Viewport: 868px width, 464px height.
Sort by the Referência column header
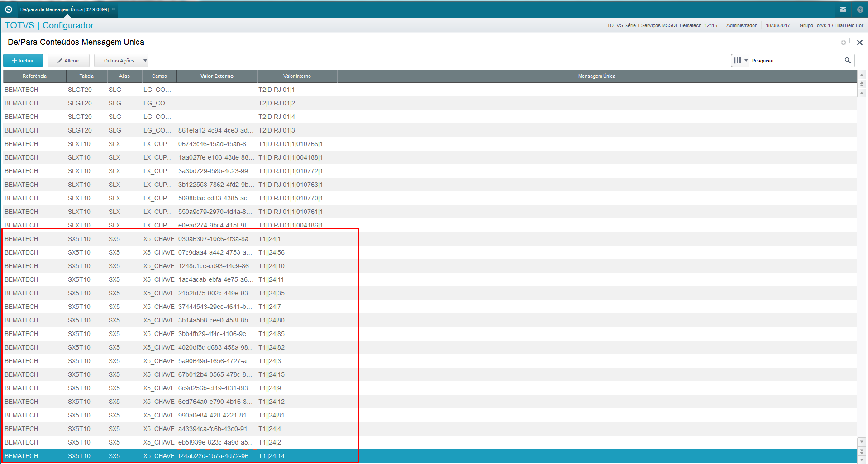point(34,76)
